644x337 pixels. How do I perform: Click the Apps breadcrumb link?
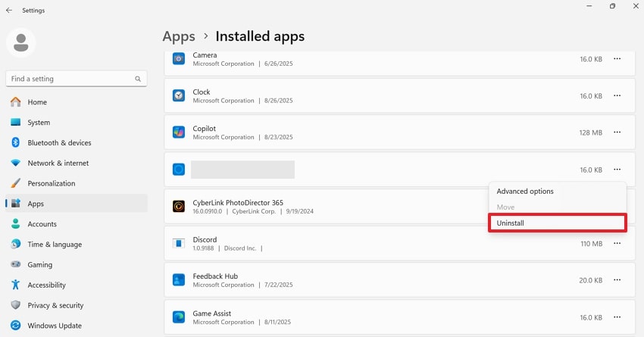click(x=179, y=36)
